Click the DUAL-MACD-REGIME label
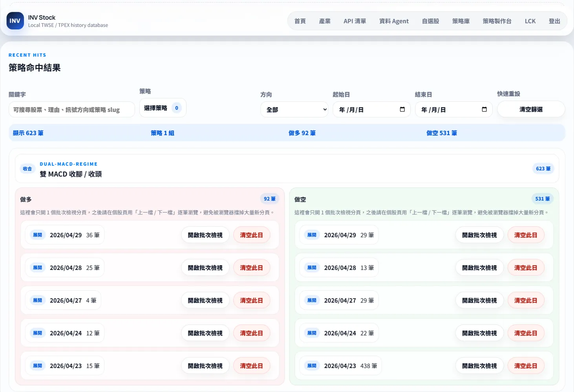This screenshot has width=574, height=392. coord(69,164)
